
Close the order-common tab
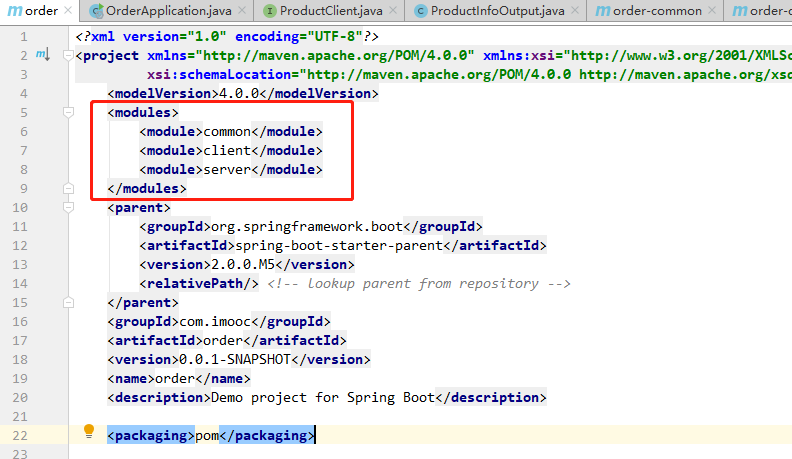point(712,10)
